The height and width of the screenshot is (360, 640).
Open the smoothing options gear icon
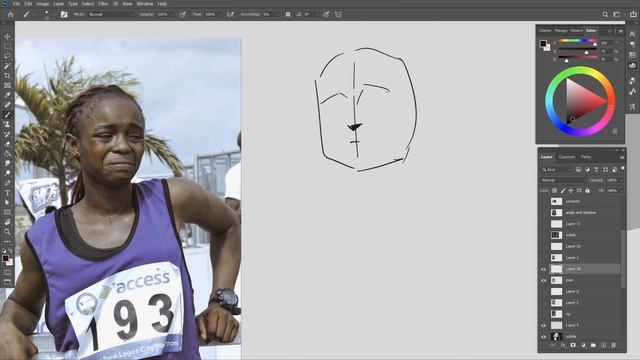coord(288,14)
